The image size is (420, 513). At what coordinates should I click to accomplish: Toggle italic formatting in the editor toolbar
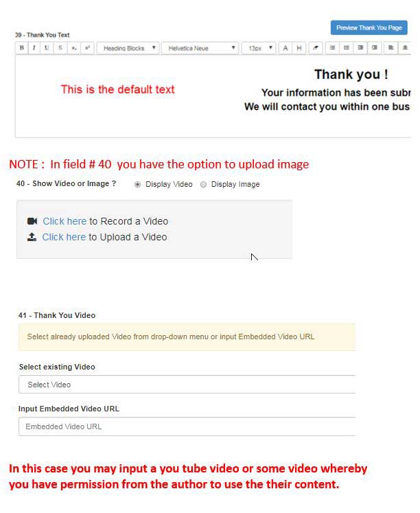(x=34, y=48)
